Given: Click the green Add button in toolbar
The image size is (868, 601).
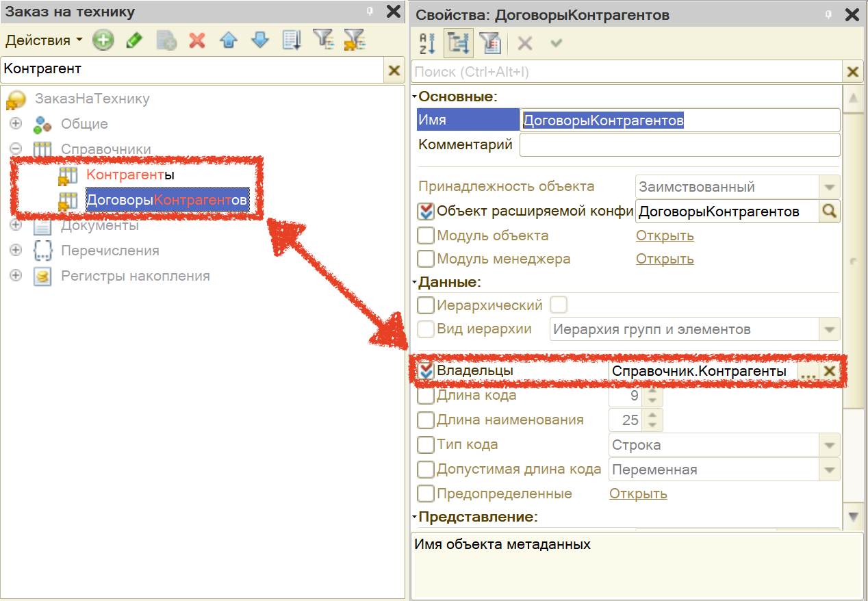Looking at the screenshot, I should click(x=103, y=40).
